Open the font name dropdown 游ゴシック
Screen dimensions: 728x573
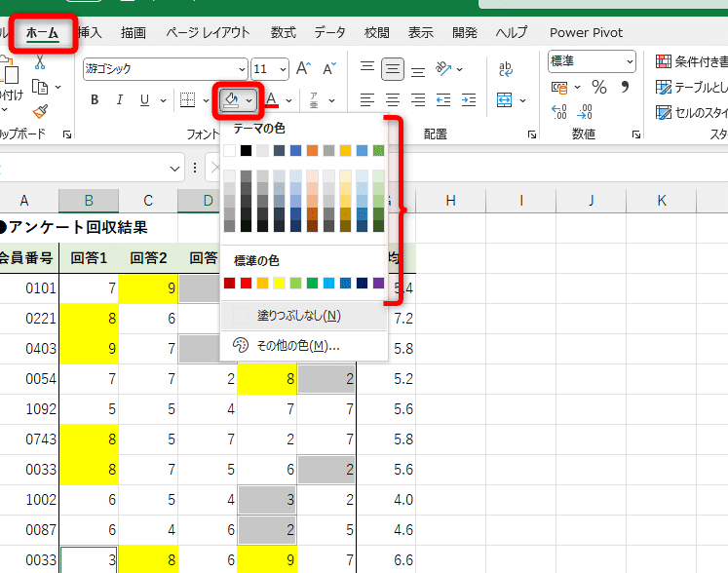164,69
